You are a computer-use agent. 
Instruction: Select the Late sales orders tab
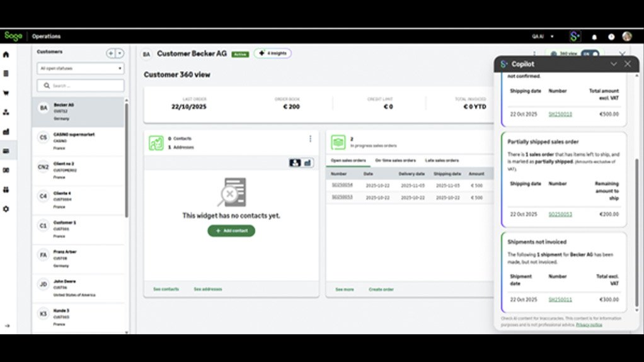point(442,161)
